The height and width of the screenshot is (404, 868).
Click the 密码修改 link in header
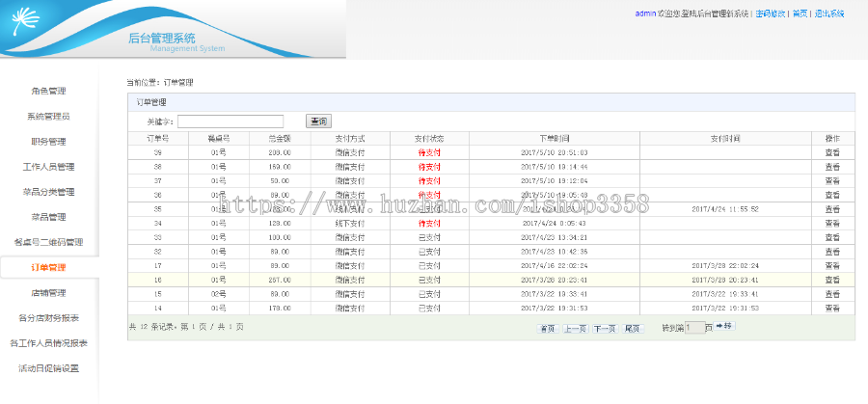click(769, 13)
